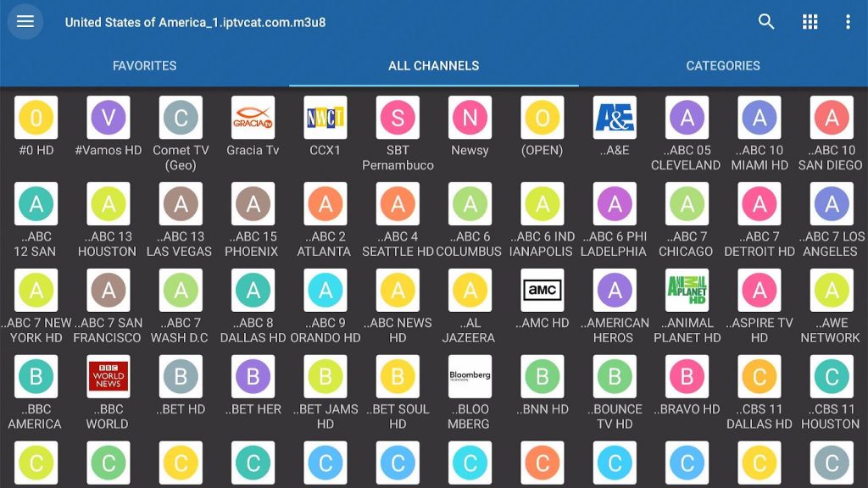Select ABC 2 Atlanta channel
Screen dimensions: 868x488
325,204
